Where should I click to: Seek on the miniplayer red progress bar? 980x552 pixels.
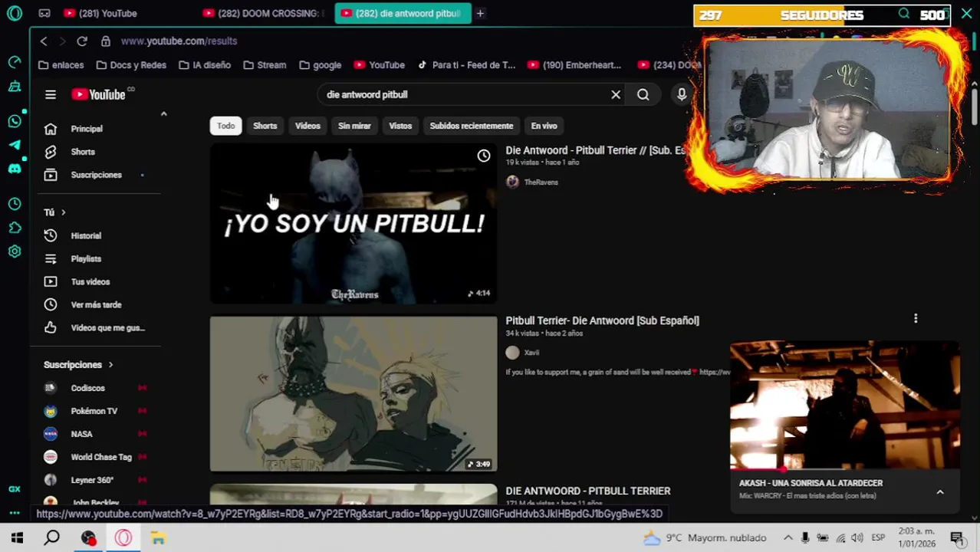[844, 468]
